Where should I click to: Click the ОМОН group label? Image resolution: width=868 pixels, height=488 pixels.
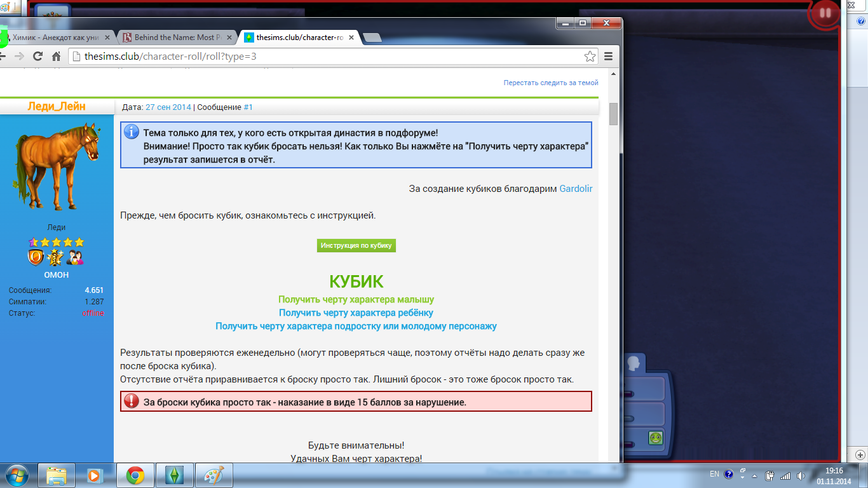pos(56,275)
